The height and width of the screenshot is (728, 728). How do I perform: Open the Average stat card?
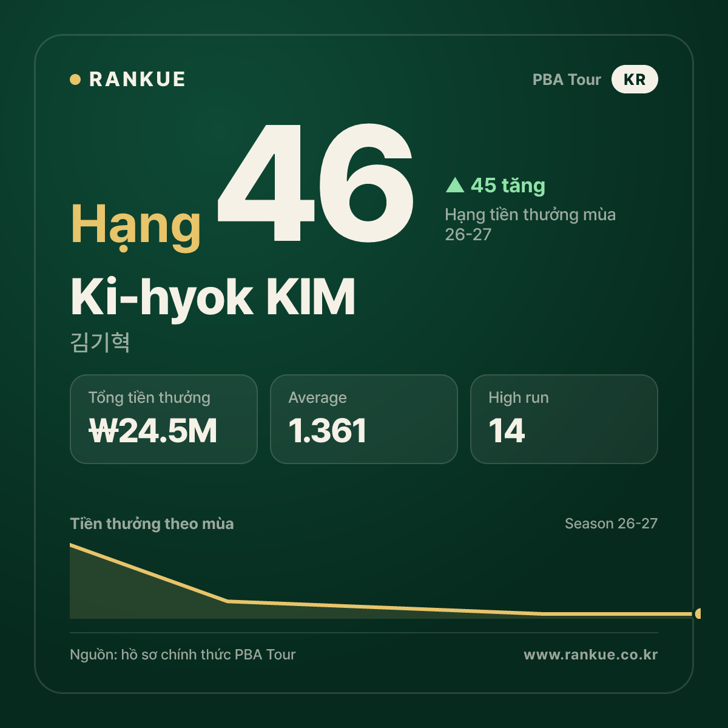(x=364, y=419)
